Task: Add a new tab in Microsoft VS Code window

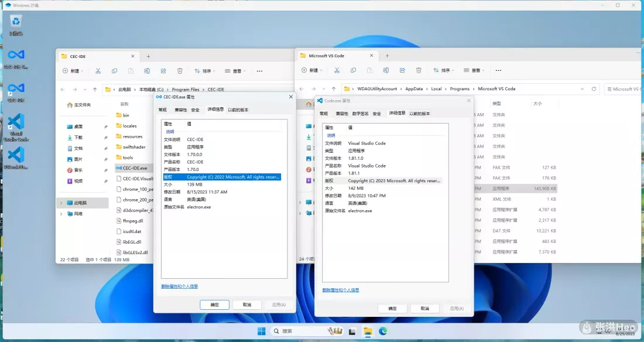Action: pyautogui.click(x=387, y=56)
